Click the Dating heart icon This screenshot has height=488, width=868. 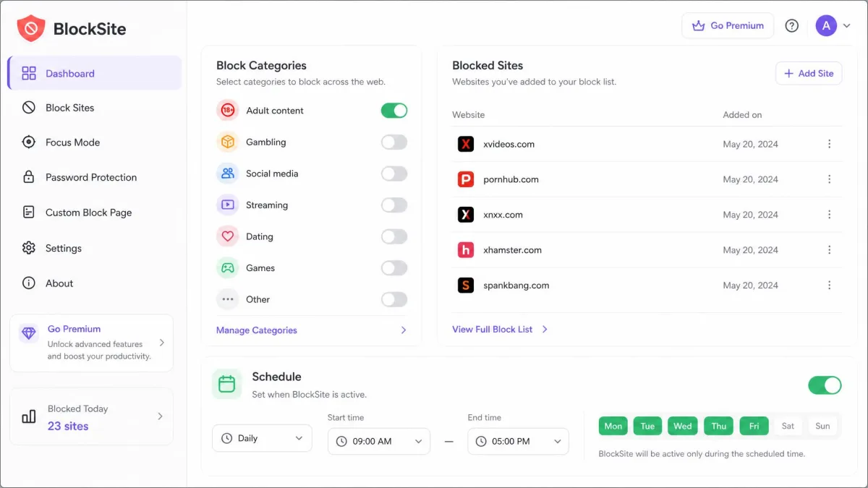[228, 236]
